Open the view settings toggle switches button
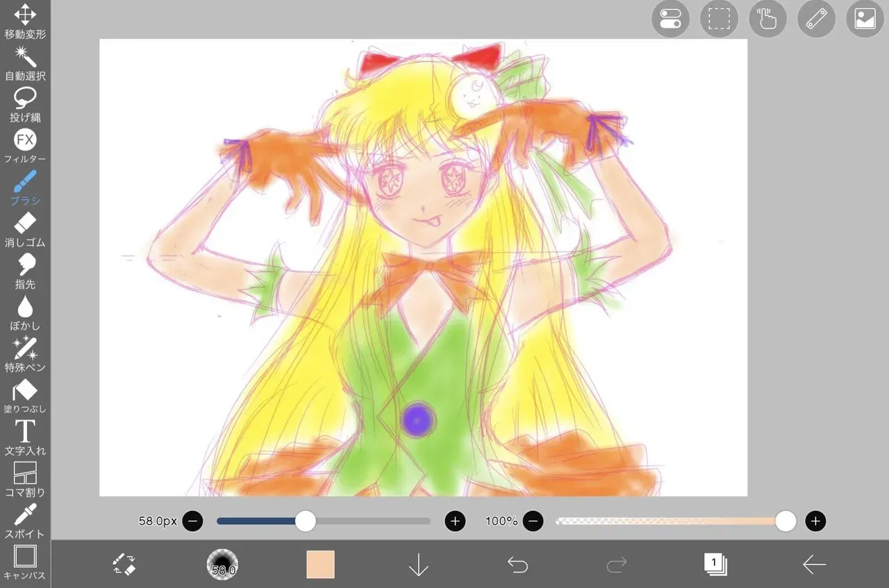This screenshot has height=588, width=889. (x=670, y=19)
